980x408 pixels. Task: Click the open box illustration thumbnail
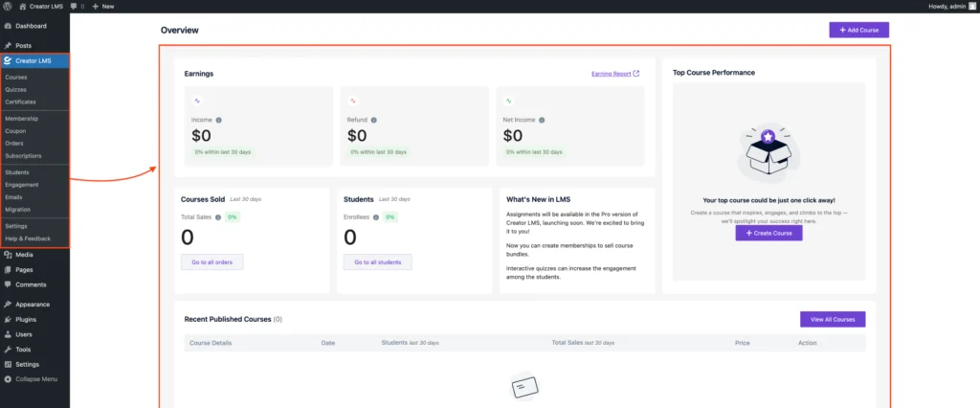[768, 153]
